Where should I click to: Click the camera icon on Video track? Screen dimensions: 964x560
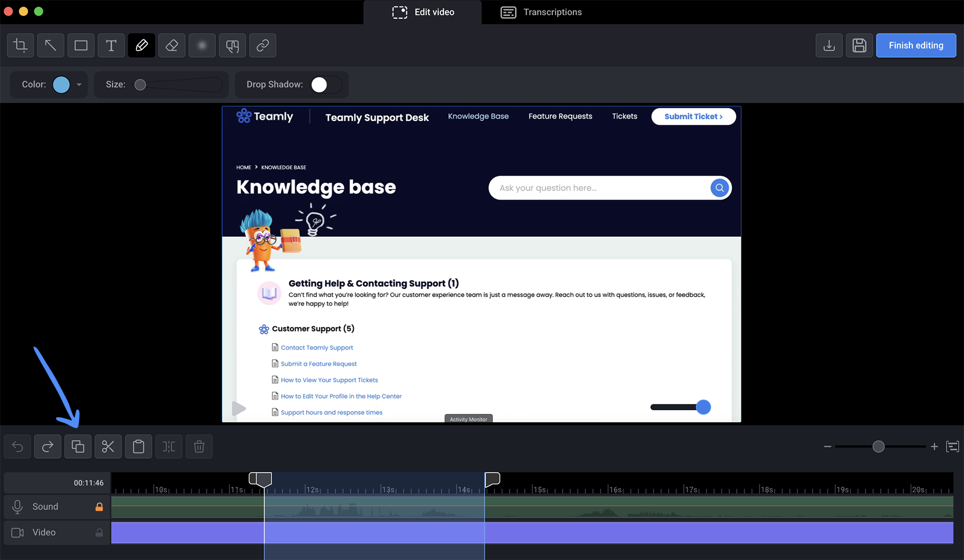click(x=17, y=533)
